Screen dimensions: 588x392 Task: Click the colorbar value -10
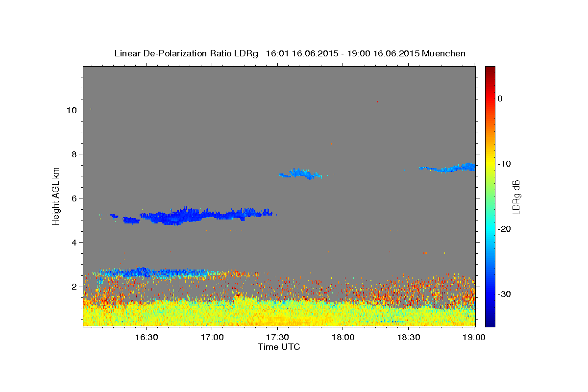point(504,164)
